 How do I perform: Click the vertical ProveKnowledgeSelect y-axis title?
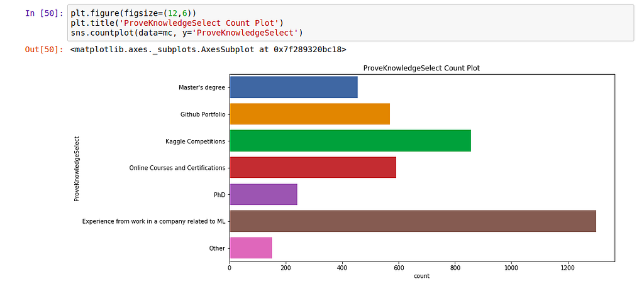pos(76,168)
